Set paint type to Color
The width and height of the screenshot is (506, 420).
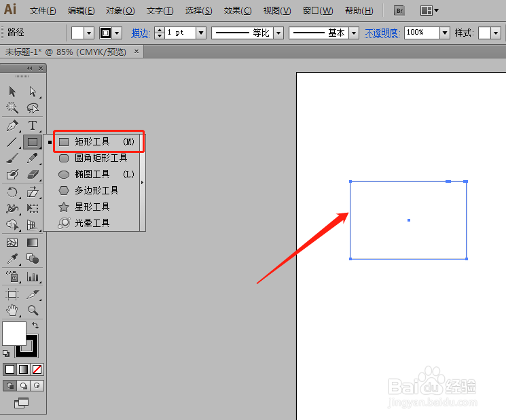point(10,369)
